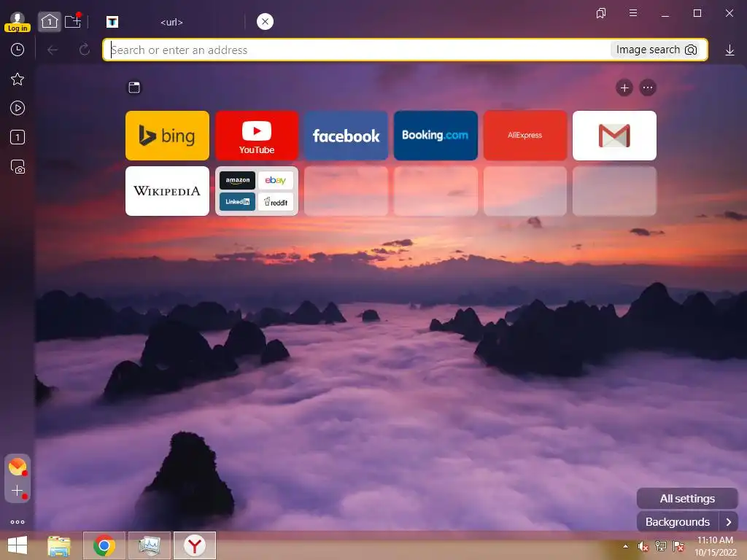Take a screenshot with sidebar camera icon
Viewport: 747px width, 560px height.
(18, 167)
